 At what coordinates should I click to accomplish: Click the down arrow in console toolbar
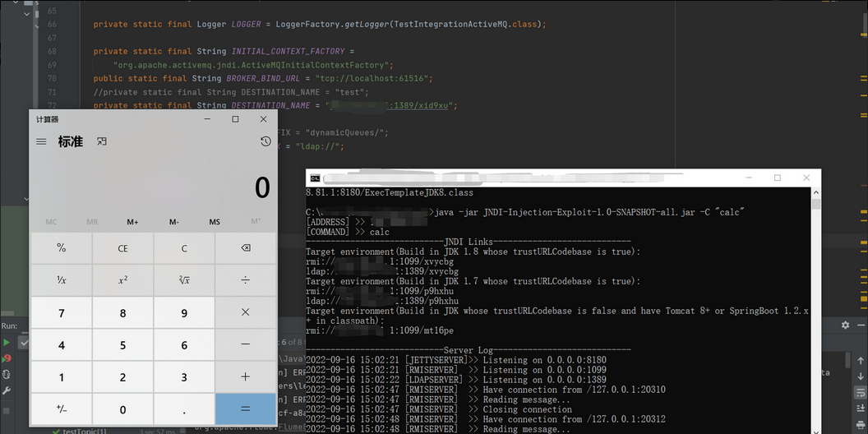(860, 376)
